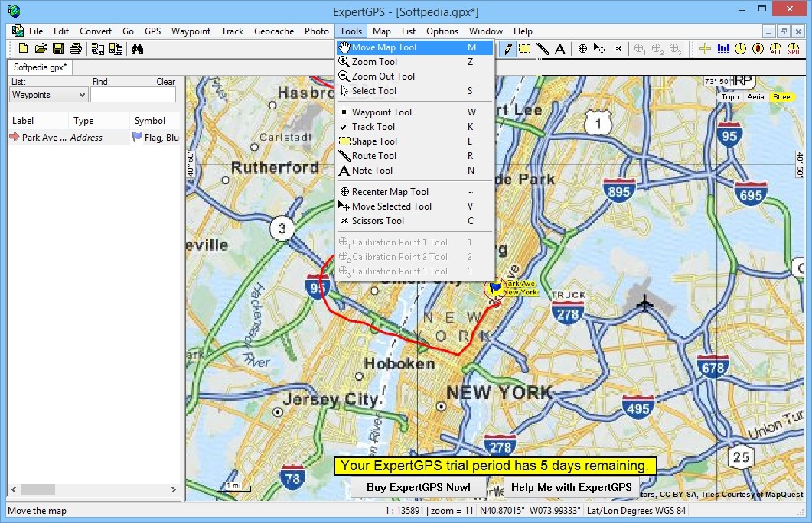Choose Note Tool from the menu

[x=414, y=171]
